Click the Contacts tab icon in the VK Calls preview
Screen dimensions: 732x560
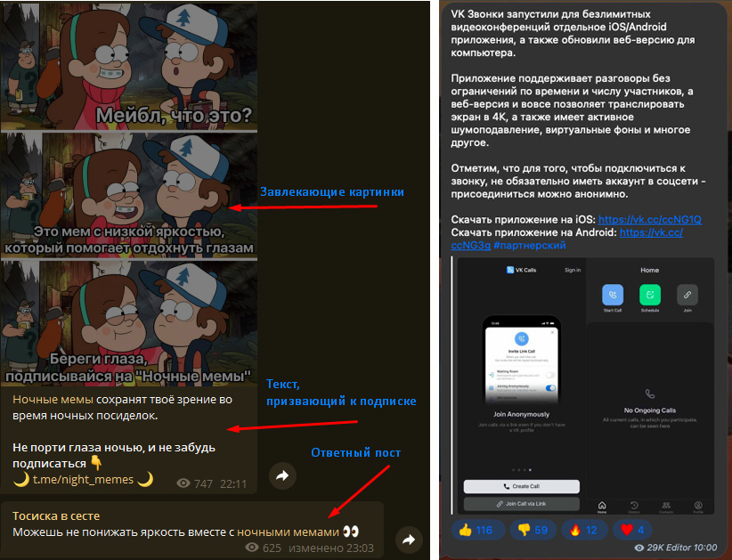666,506
